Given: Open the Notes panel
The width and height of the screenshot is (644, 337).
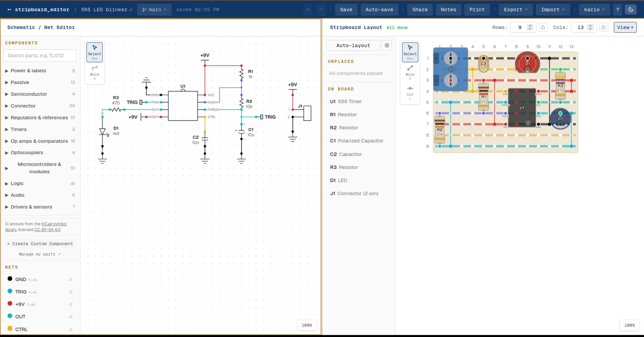Looking at the screenshot, I should click(448, 10).
